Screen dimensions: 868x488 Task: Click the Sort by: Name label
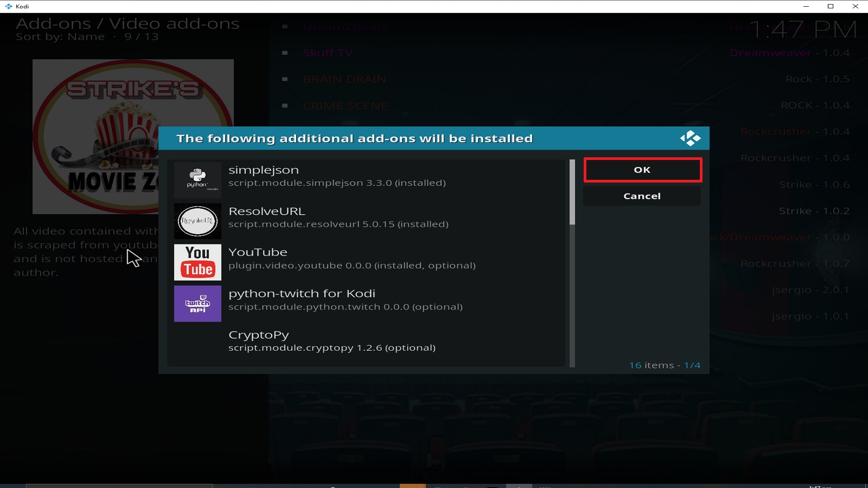60,37
